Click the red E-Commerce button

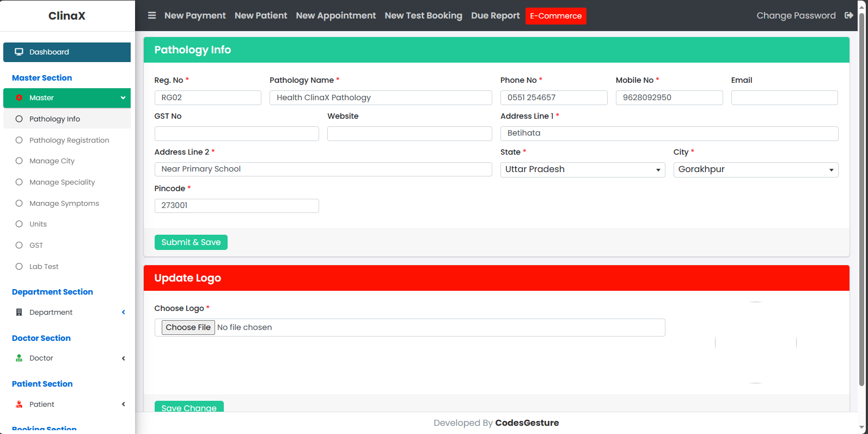coord(556,16)
